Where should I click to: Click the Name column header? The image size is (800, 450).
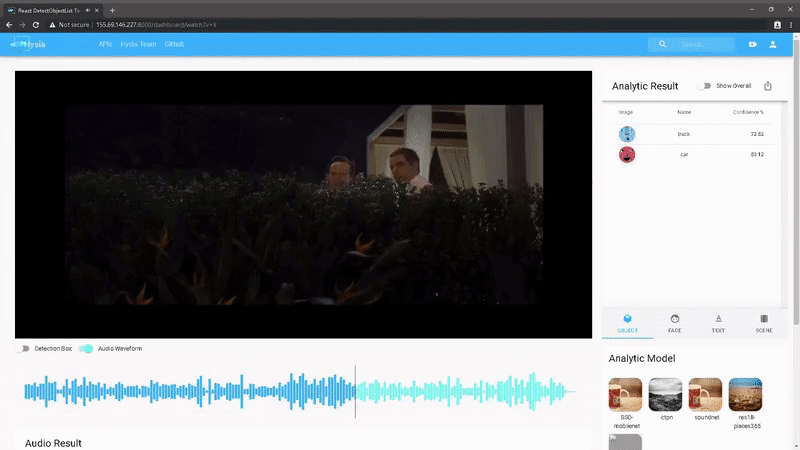click(x=684, y=112)
